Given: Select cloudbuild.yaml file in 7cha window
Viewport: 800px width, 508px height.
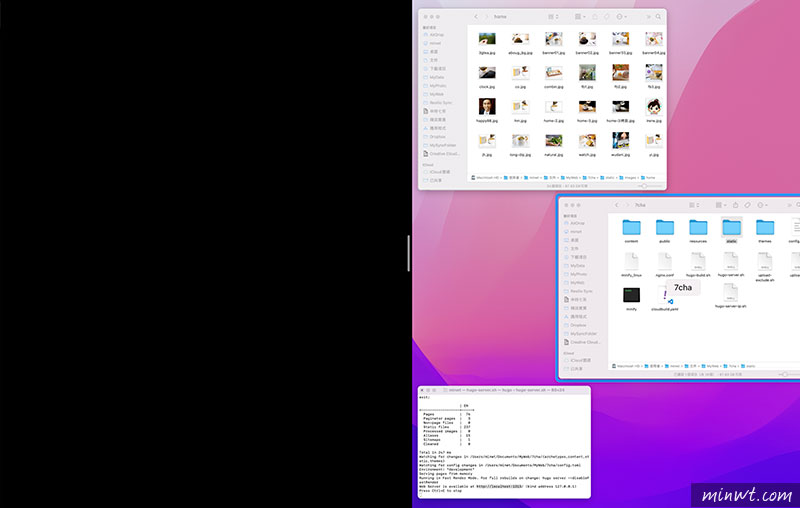Looking at the screenshot, I should [x=665, y=295].
